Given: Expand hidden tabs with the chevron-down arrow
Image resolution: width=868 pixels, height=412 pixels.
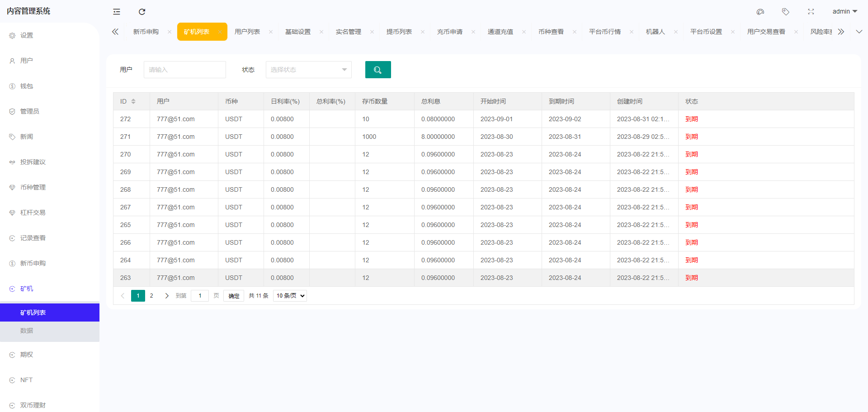Looking at the screenshot, I should point(859,32).
